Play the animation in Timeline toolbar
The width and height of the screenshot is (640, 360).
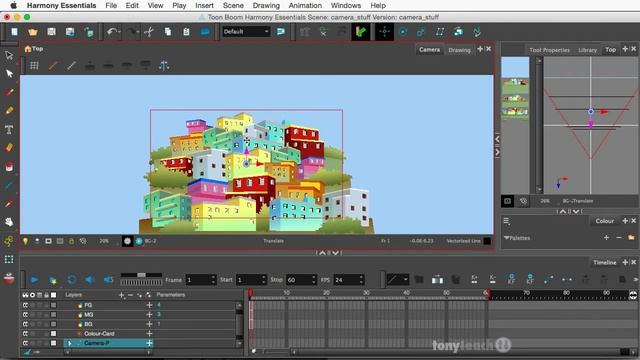(x=35, y=280)
